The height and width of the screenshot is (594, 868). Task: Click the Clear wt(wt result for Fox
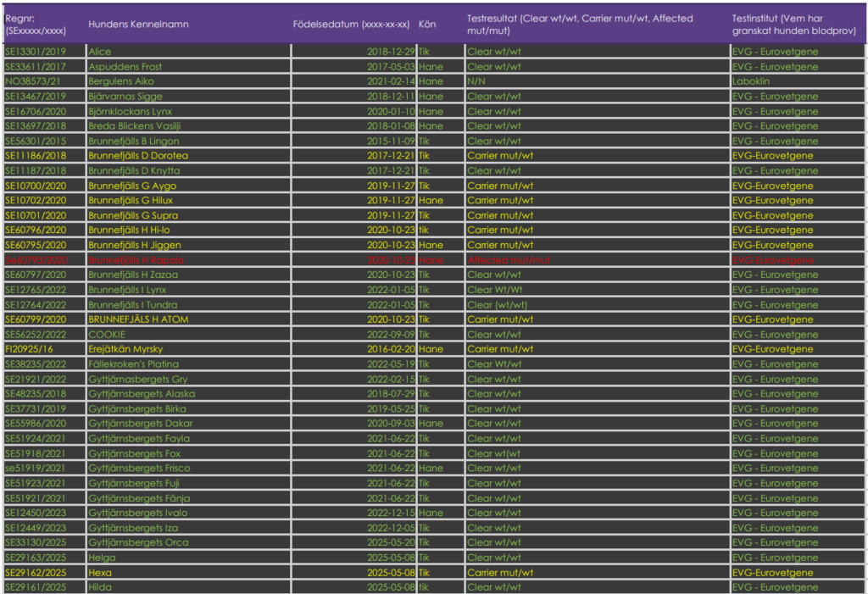coord(598,452)
